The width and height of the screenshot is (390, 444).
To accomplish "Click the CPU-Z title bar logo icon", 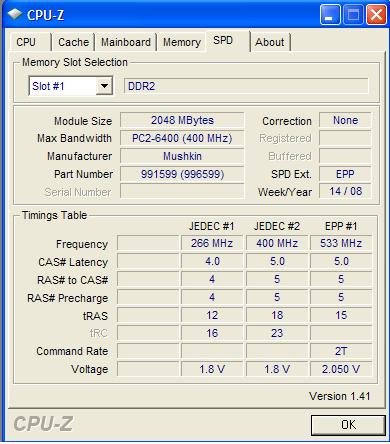I will pyautogui.click(x=15, y=14).
